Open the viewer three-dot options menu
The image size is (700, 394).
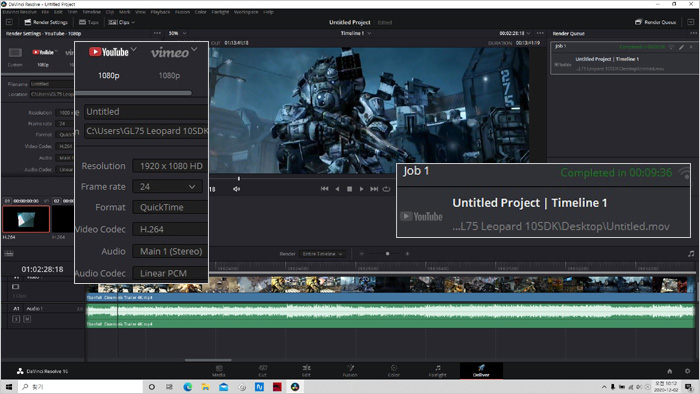pyautogui.click(x=540, y=33)
